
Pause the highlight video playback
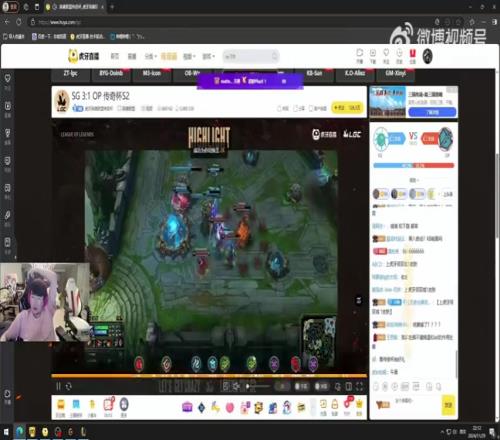[x=58, y=386]
